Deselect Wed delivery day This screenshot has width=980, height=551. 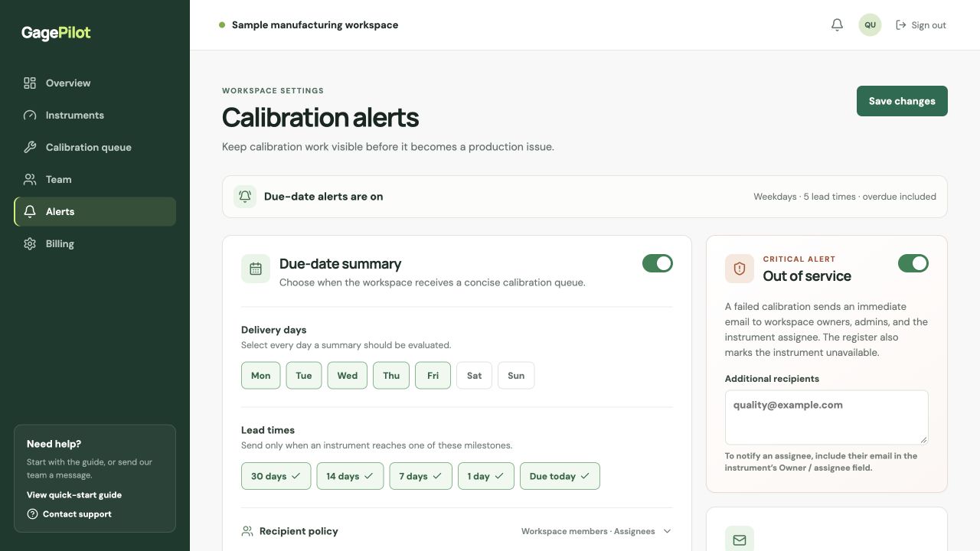[x=348, y=376]
